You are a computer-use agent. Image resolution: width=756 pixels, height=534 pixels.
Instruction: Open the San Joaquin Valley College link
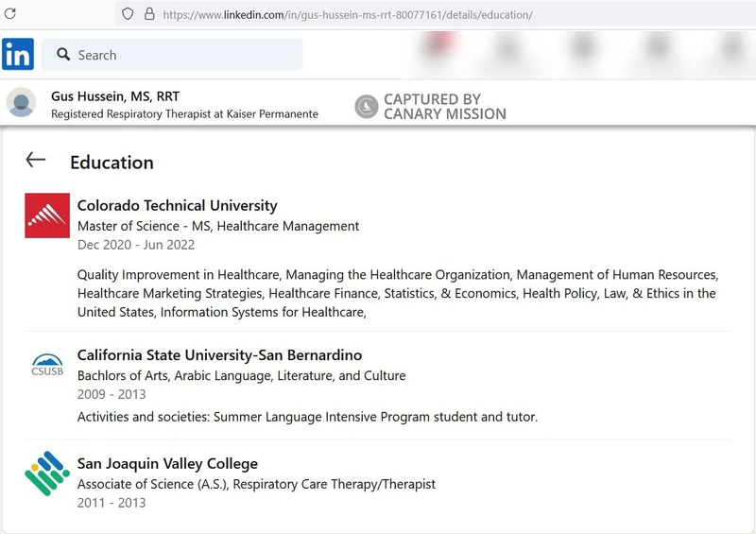(168, 463)
